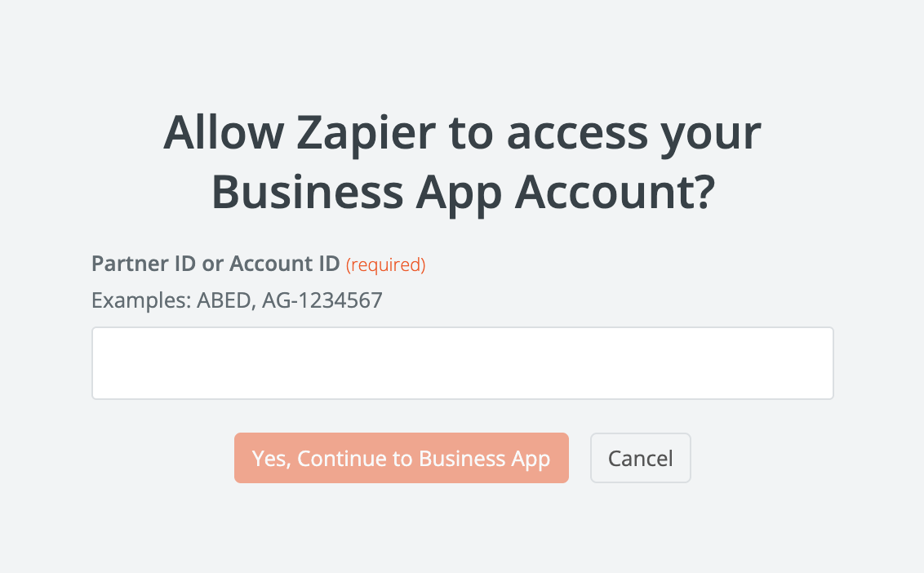Click the AG-1234567 example account ID

pos(322,300)
